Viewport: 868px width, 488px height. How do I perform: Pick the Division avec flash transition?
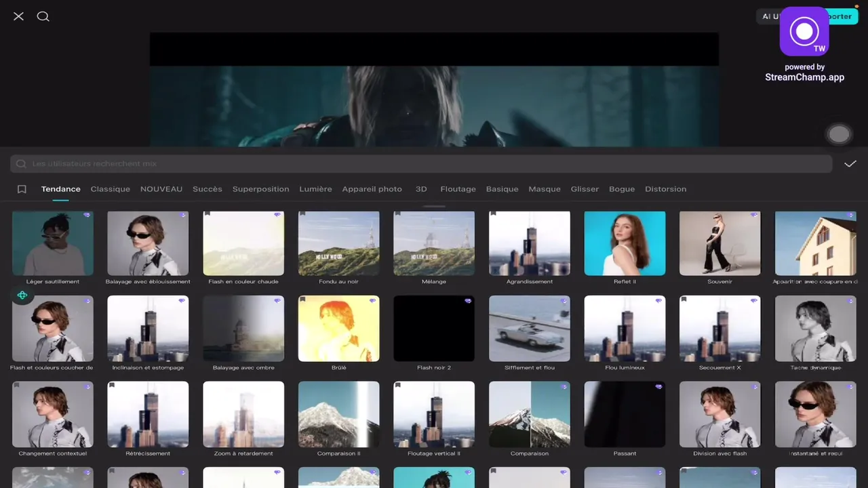(x=720, y=414)
